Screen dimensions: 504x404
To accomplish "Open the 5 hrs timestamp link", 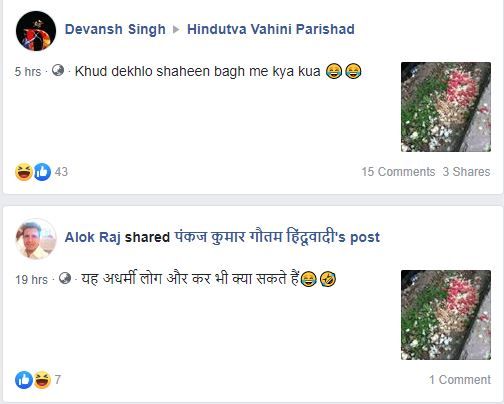I will tap(28, 72).
